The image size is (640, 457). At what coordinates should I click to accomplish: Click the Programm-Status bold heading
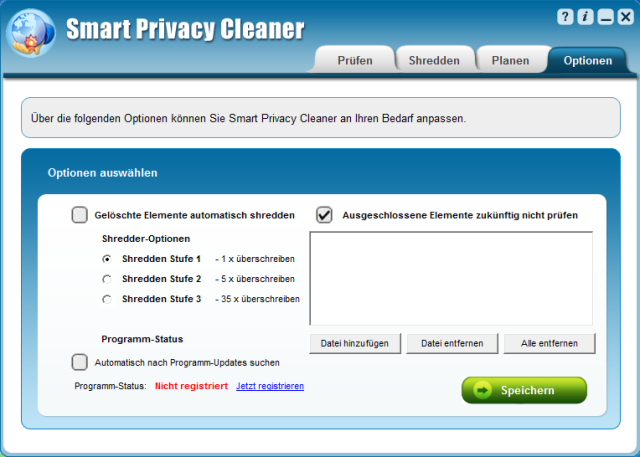[x=142, y=339]
